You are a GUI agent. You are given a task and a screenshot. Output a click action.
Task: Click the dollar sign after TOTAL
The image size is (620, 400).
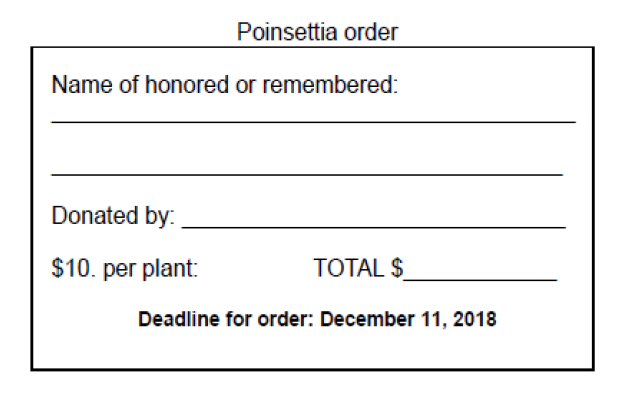[x=397, y=268]
